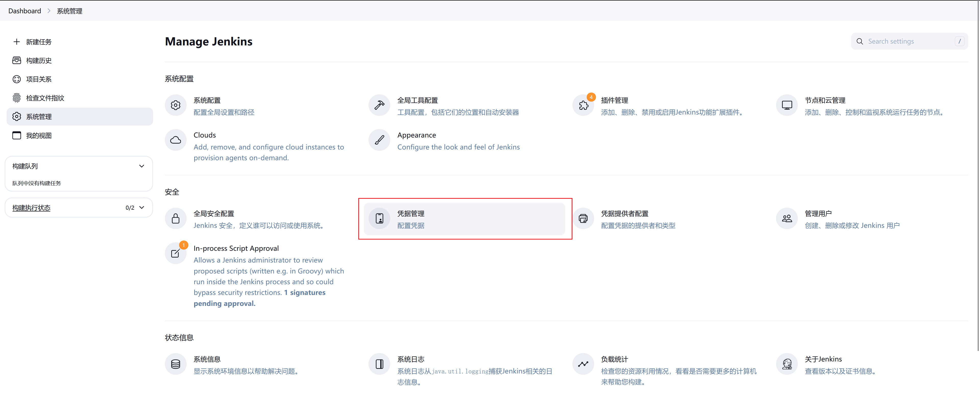Screen dimensions: 980x399
Task: Focus the Search settings input field
Action: point(909,41)
